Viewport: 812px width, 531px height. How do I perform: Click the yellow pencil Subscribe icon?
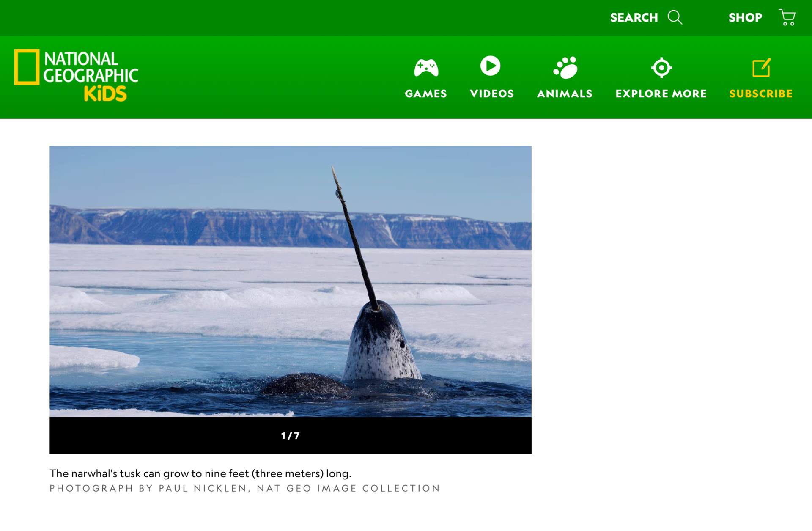pyautogui.click(x=761, y=68)
